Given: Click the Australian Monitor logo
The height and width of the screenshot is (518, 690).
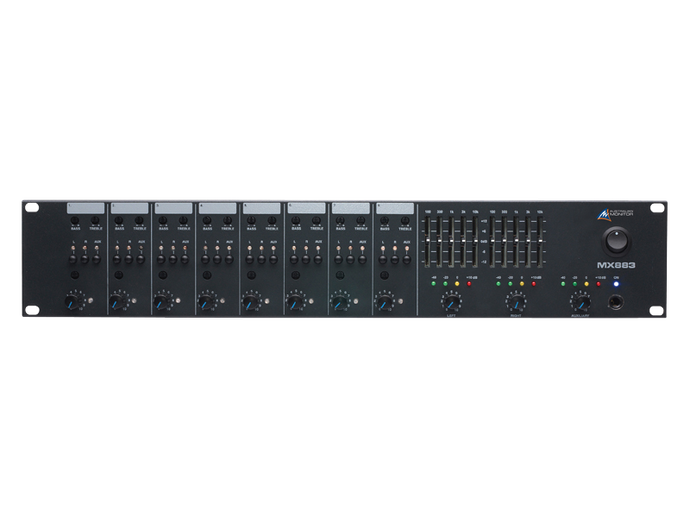Looking at the screenshot, I should [617, 213].
